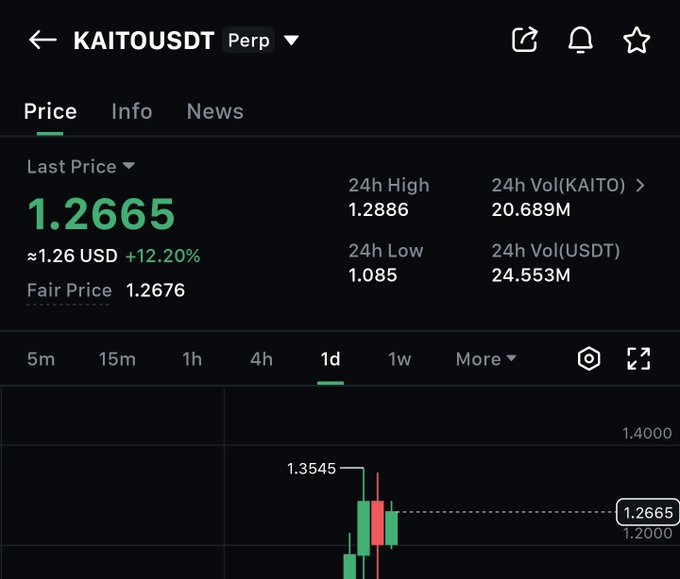Tap the current price tag on chart axis
680x579 pixels.
coord(647,513)
